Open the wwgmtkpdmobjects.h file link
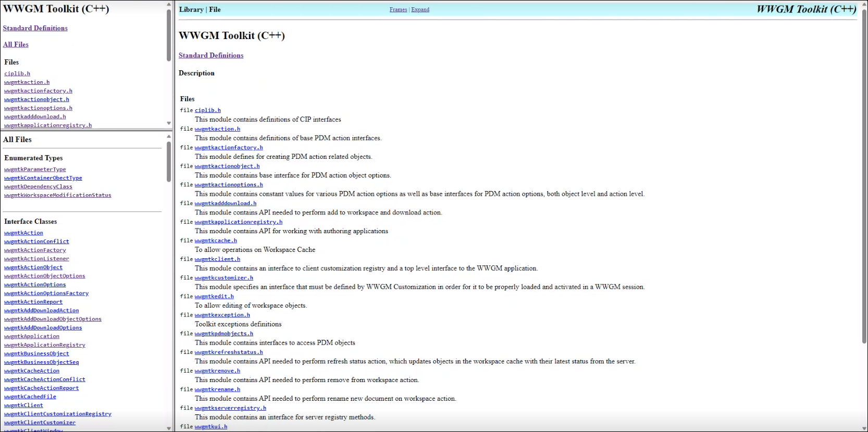This screenshot has width=868, height=432. [224, 334]
